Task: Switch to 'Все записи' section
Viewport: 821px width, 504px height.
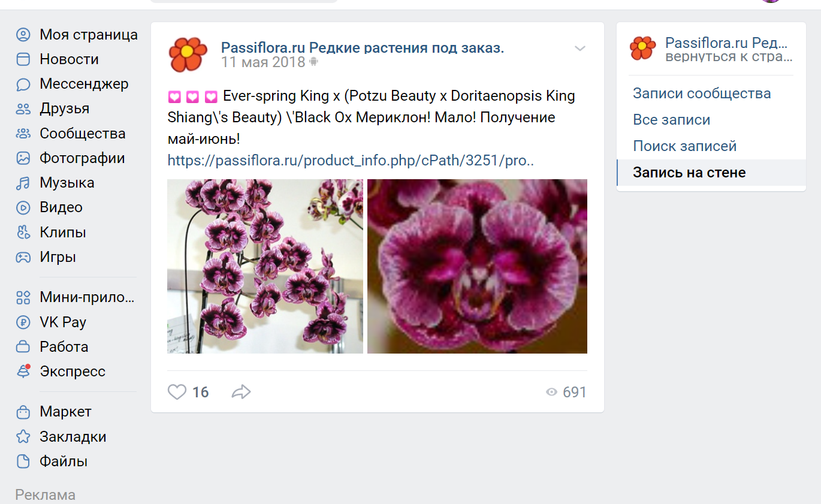Action: [671, 120]
